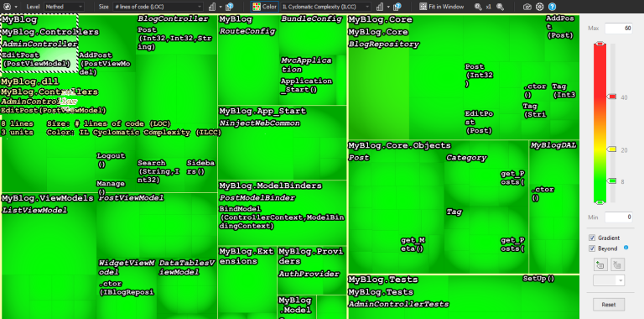The height and width of the screenshot is (319, 644).
Task: Open size metric chart icon
Action: coord(212,7)
